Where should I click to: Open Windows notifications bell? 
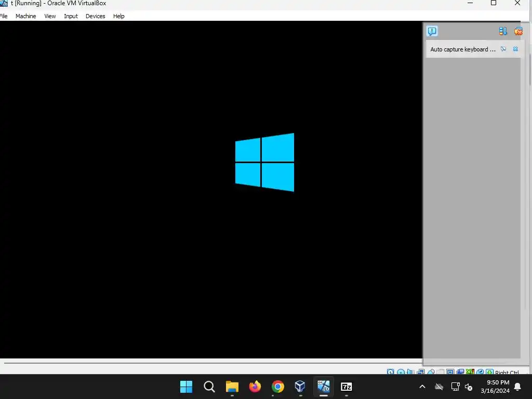pos(518,387)
